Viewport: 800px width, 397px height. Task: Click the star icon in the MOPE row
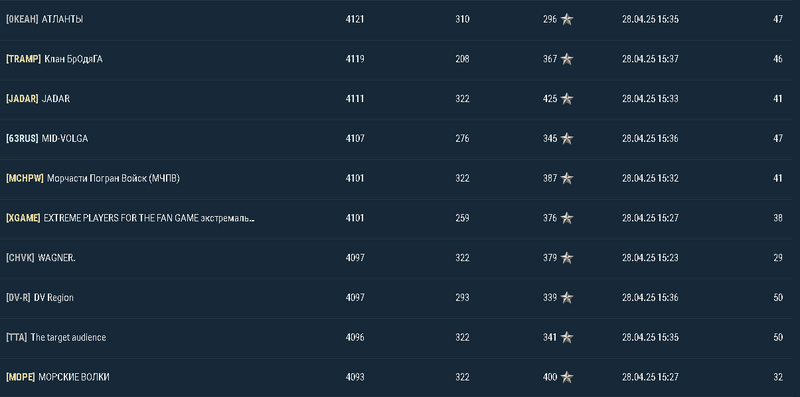click(567, 378)
